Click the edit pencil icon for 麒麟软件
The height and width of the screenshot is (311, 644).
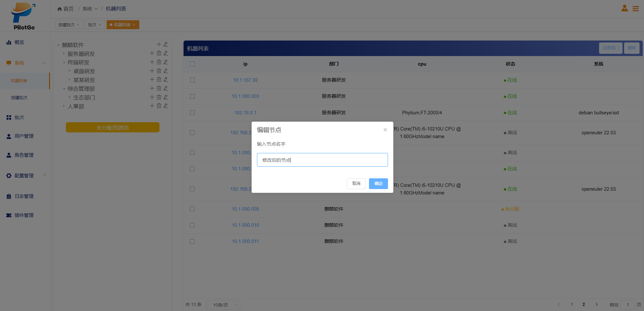coord(166,44)
